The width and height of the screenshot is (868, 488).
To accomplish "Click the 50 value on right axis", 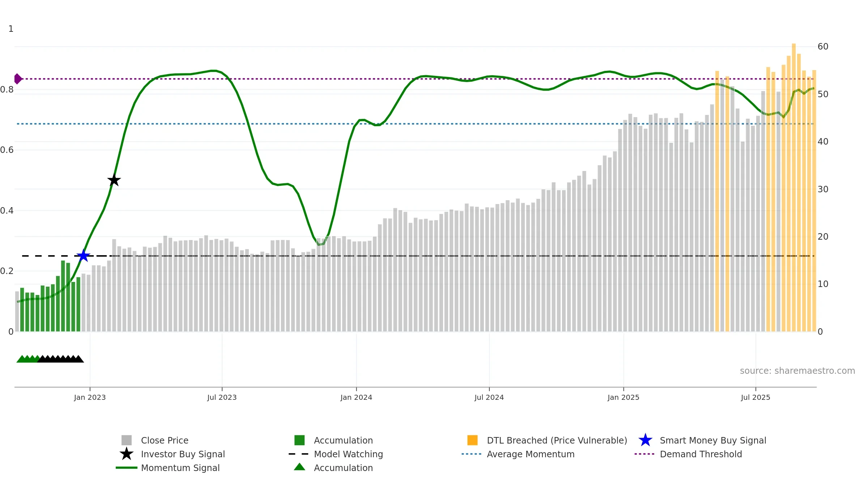I will [x=823, y=94].
